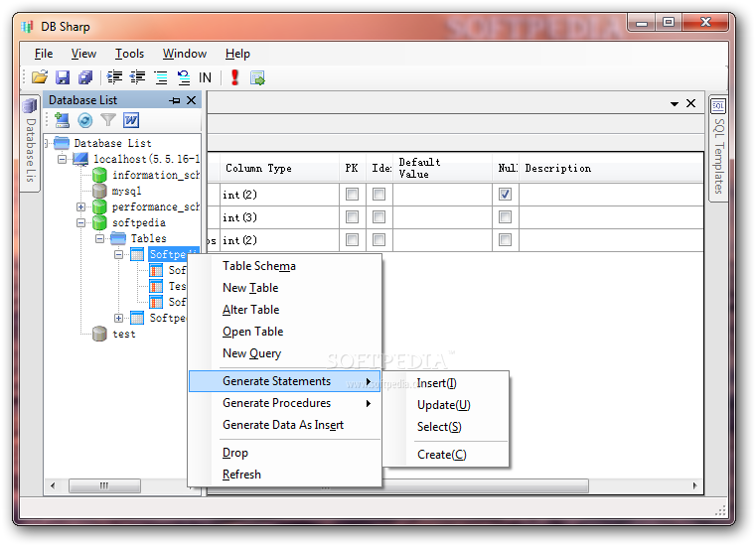Toggle Identity checkbox in int (3) row

(378, 216)
